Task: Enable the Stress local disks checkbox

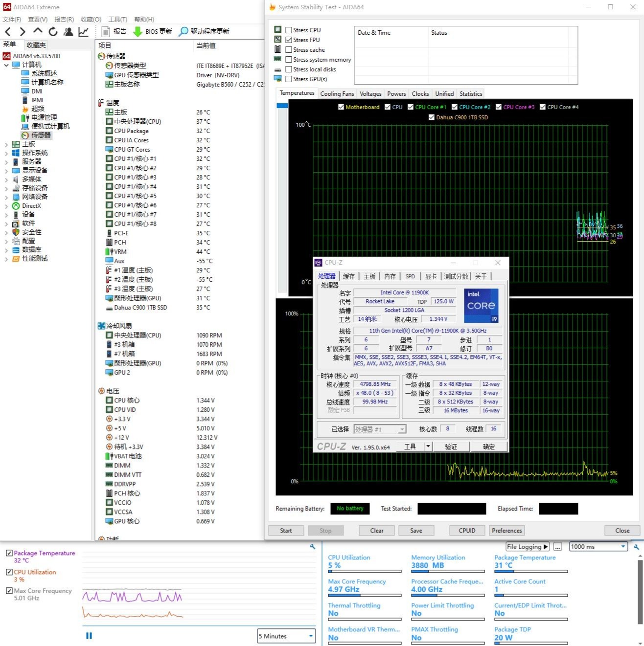Action: coord(289,69)
